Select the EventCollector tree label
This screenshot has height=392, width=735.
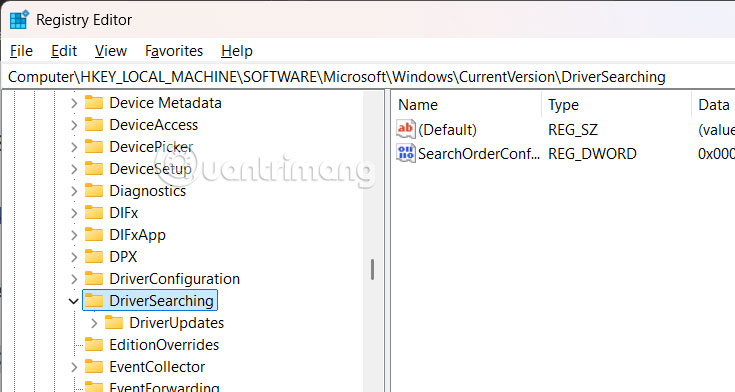(157, 367)
